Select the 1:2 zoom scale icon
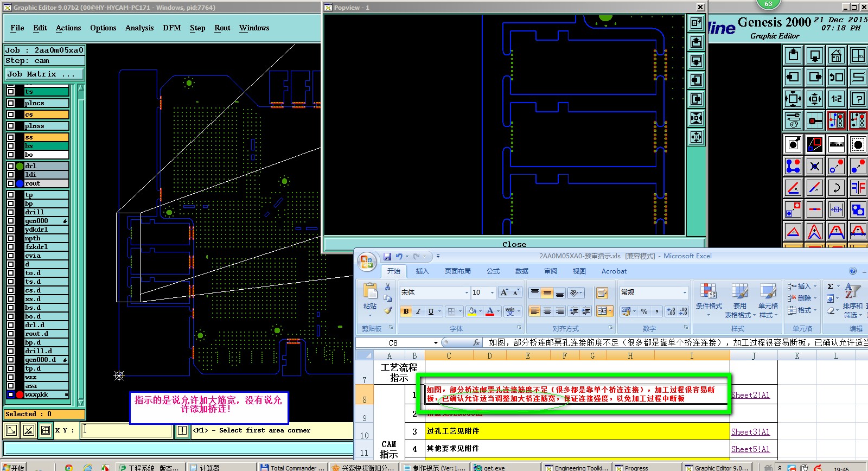868x471 pixels. 836,99
